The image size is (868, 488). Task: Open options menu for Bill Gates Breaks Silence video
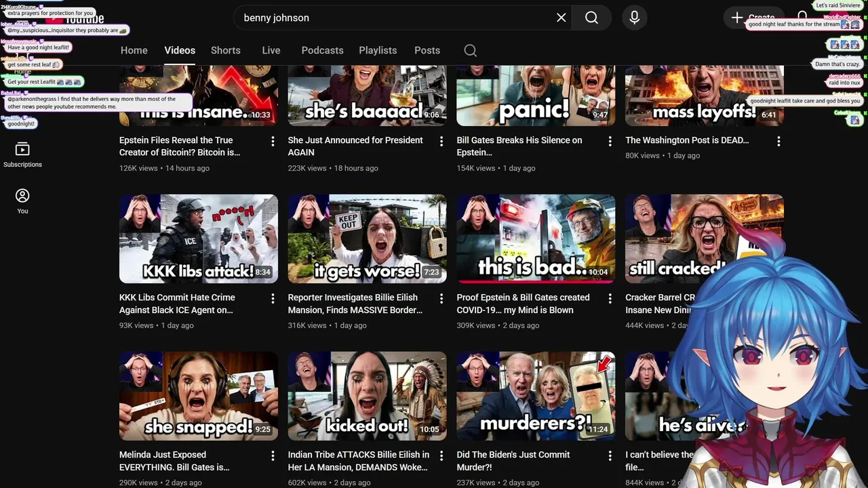click(x=610, y=141)
